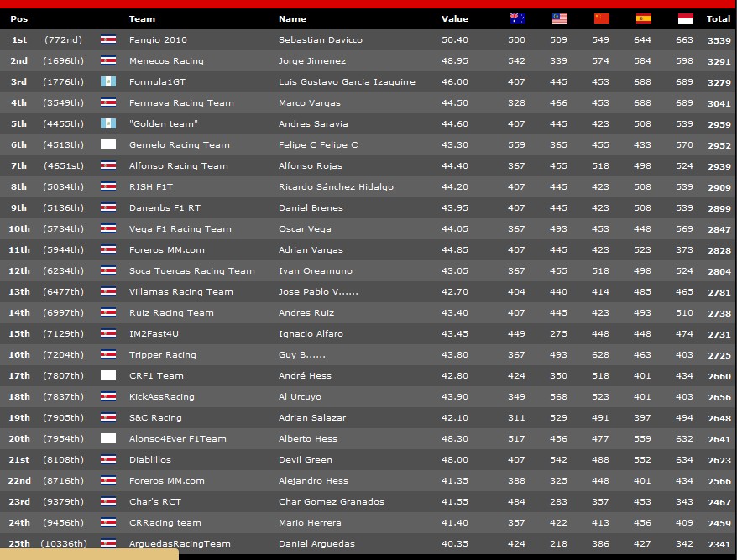
Task: Click the Value column header
Action: (454, 18)
